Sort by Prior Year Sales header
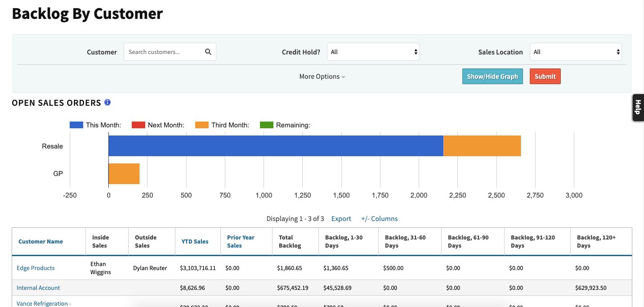 [x=241, y=241]
